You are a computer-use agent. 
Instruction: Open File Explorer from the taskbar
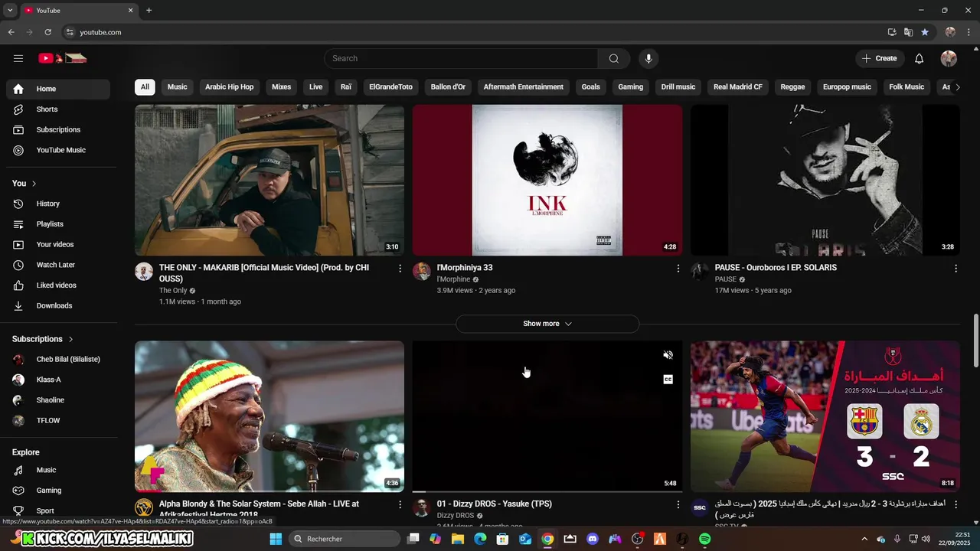tap(458, 540)
